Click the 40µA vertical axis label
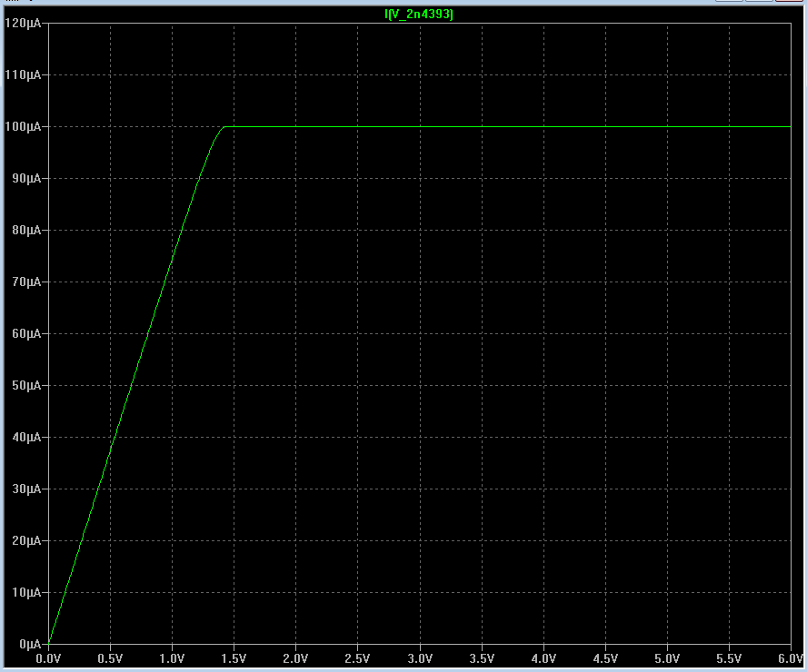Image resolution: width=807 pixels, height=672 pixels. (x=25, y=437)
